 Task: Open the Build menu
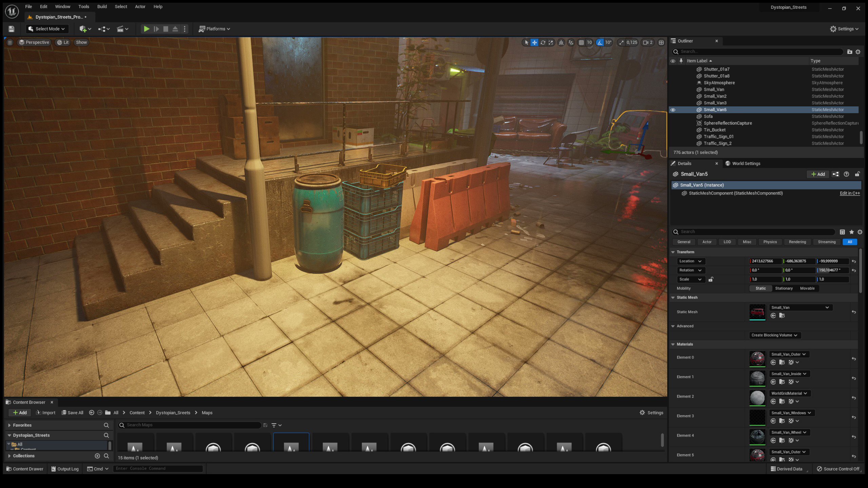(x=102, y=6)
